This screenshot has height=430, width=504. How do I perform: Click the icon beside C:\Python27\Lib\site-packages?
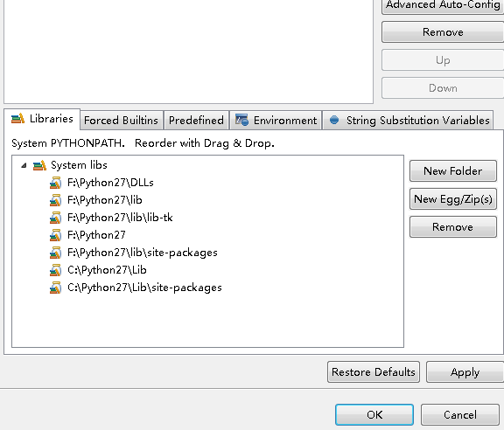coord(55,288)
